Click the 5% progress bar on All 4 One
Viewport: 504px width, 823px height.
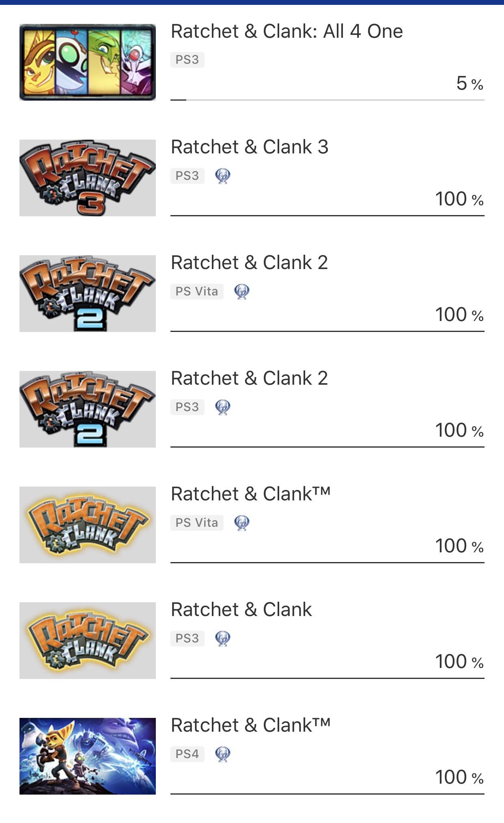(x=327, y=99)
